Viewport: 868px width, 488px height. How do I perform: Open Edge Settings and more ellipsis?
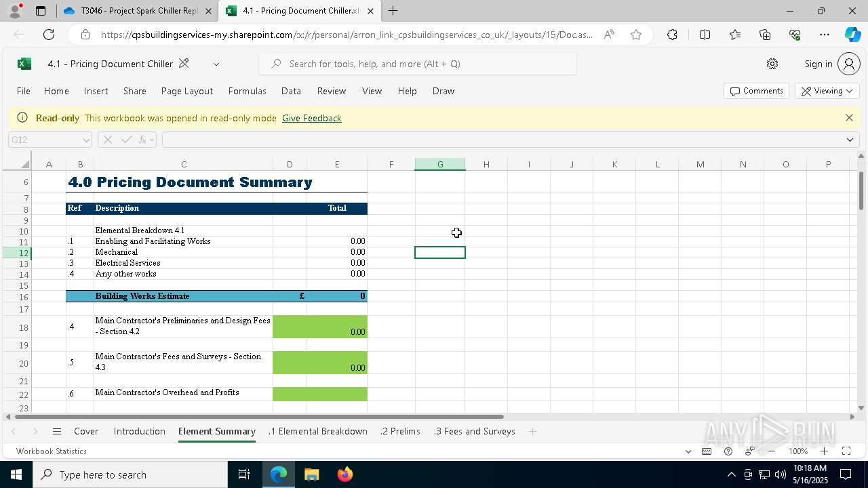tap(825, 35)
